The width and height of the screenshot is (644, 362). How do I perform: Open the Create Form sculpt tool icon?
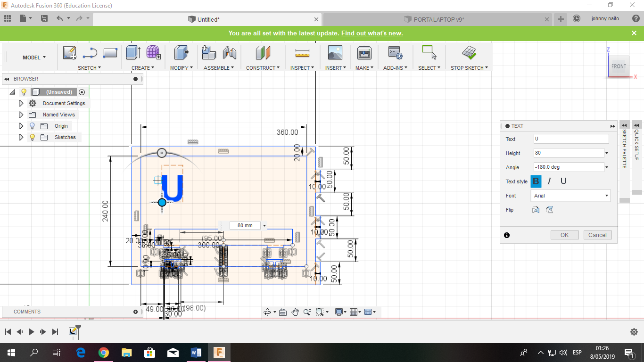[x=153, y=52]
